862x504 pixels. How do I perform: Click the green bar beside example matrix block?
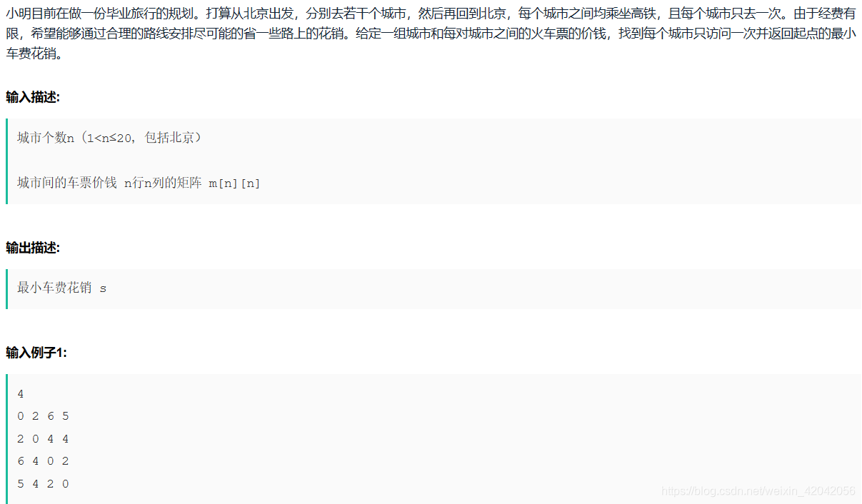7,439
